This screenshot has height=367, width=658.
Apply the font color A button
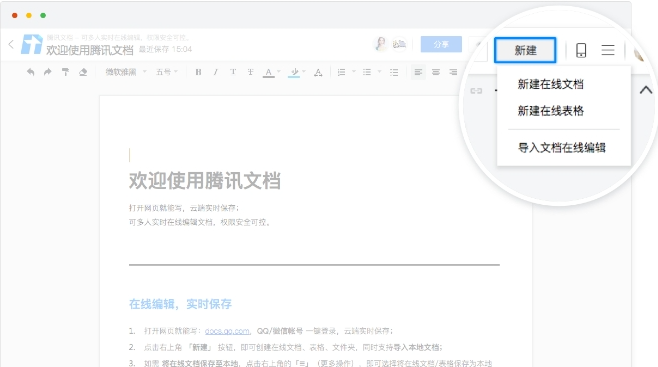tap(269, 73)
